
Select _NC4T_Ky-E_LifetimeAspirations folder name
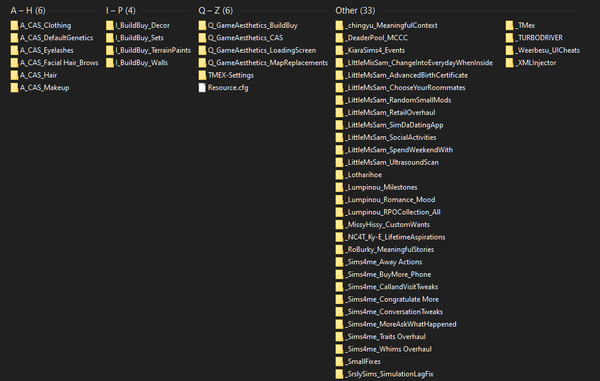point(395,237)
